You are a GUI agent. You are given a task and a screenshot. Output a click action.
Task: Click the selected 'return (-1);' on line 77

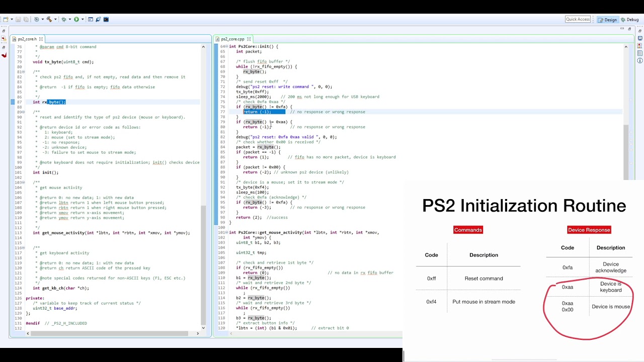pos(257,112)
